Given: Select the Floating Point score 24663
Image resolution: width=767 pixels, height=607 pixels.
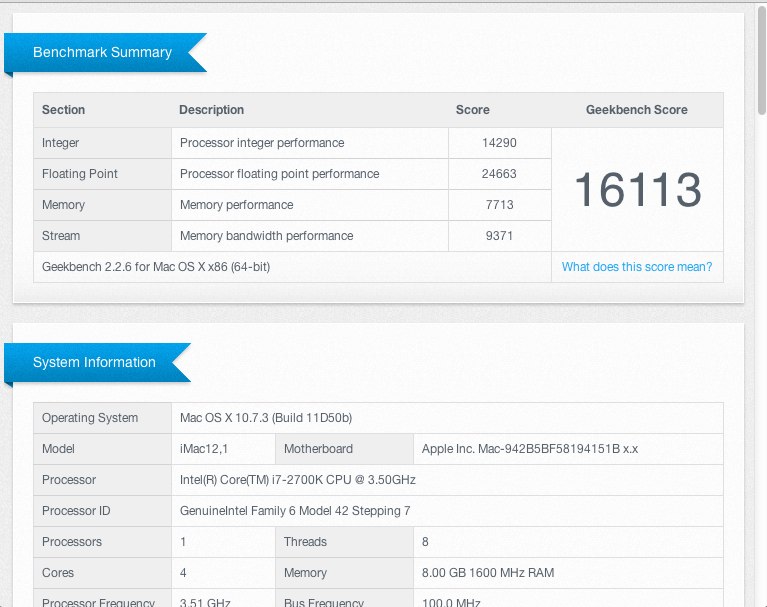Looking at the screenshot, I should (499, 174).
